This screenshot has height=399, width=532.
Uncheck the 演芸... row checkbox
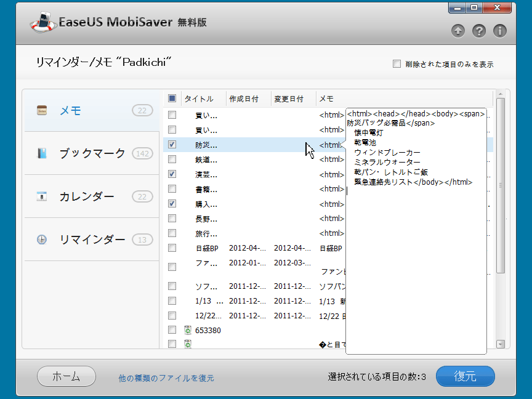click(172, 174)
